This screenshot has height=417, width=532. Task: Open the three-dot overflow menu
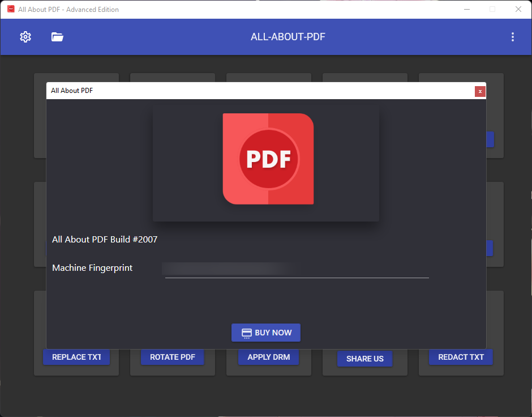tap(513, 37)
